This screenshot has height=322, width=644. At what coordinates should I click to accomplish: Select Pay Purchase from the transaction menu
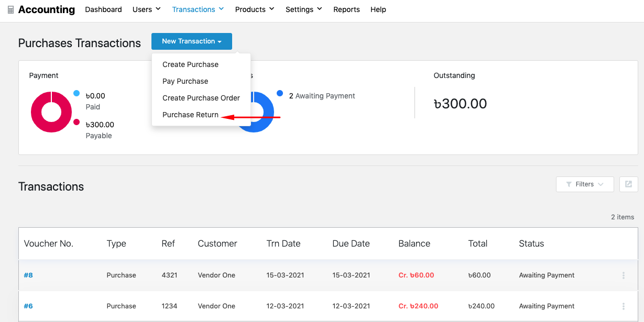pos(184,81)
